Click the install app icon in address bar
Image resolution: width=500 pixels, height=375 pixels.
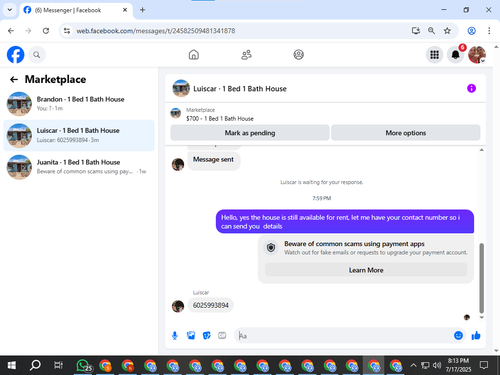pos(415,31)
